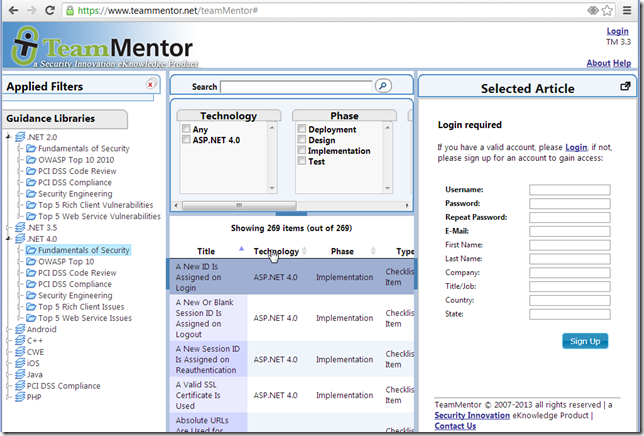The height and width of the screenshot is (436, 644).
Task: Clear applied filters with the red x
Action: [x=150, y=84]
